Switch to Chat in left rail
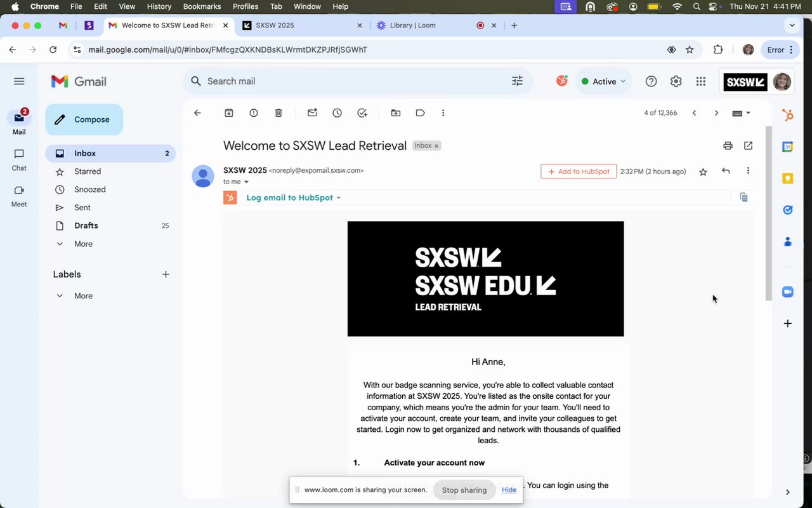 tap(19, 160)
